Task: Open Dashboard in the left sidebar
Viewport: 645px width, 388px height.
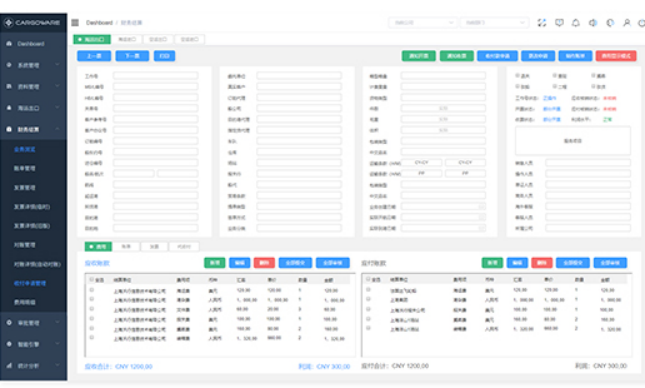Action: point(33,44)
